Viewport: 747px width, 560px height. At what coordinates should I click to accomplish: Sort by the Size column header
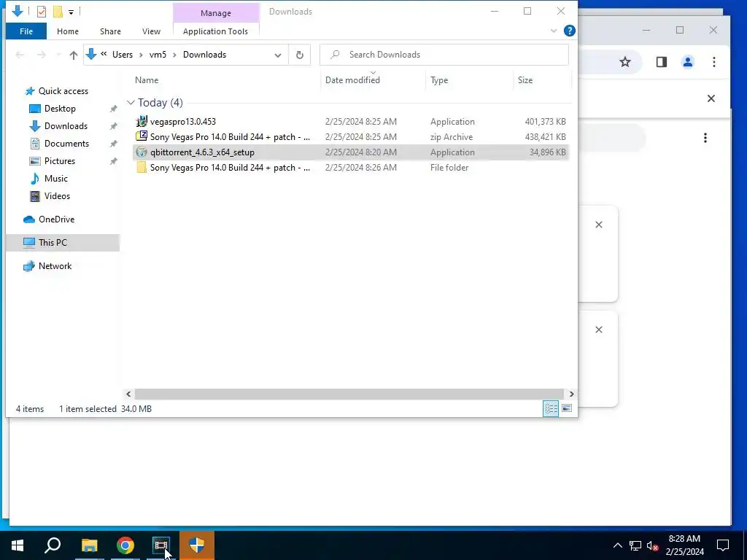pyautogui.click(x=525, y=80)
